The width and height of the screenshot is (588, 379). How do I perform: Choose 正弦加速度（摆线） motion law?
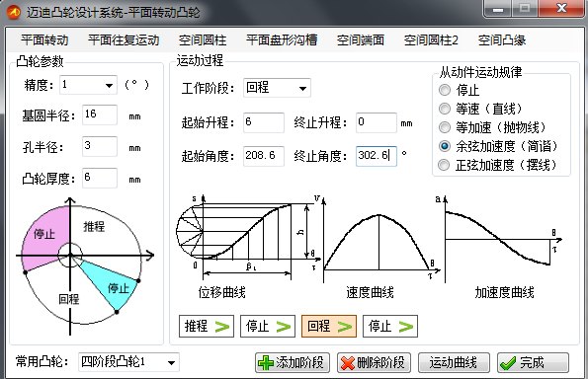click(x=445, y=165)
